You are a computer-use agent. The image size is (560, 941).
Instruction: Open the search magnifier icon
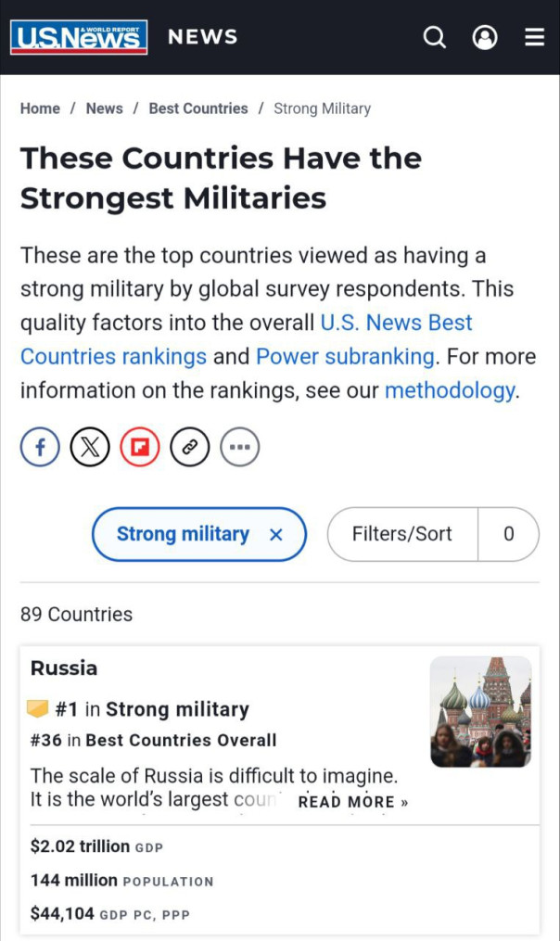pos(434,37)
